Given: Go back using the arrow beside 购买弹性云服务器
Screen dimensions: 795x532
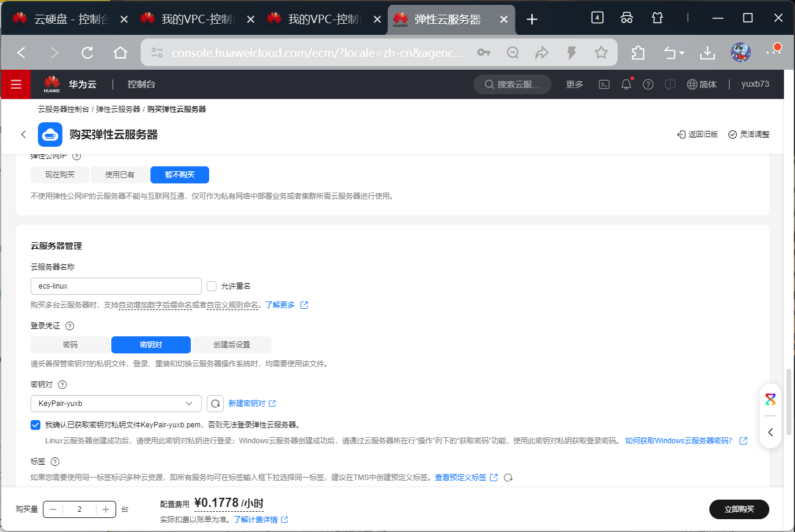Looking at the screenshot, I should pos(23,135).
